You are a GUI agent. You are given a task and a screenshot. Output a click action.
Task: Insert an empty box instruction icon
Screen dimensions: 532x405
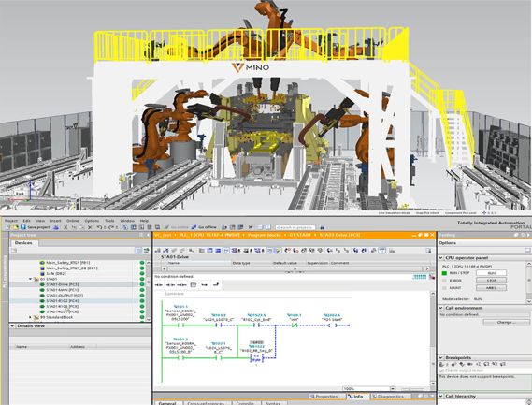[193, 285]
